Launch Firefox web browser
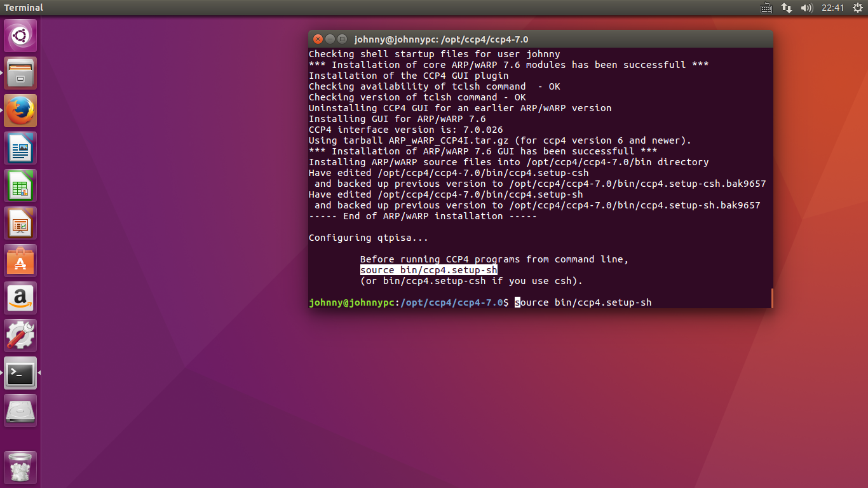 (x=20, y=111)
